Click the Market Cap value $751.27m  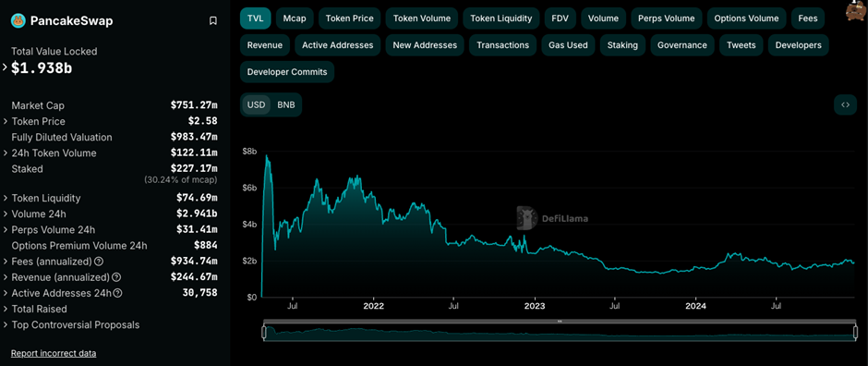pyautogui.click(x=194, y=105)
